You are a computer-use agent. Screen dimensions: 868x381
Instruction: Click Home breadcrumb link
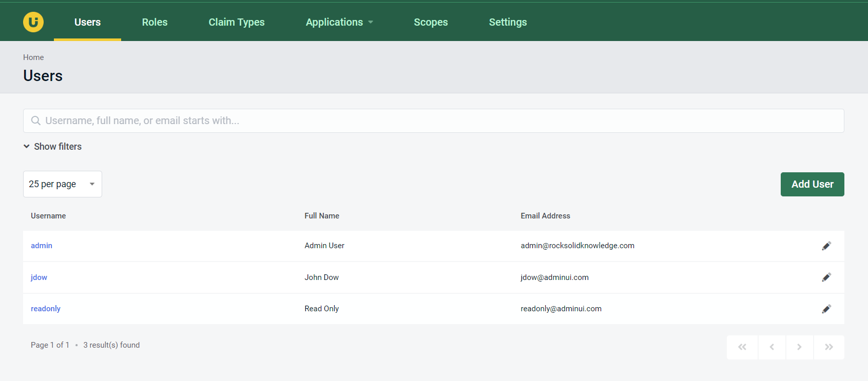[x=33, y=57]
